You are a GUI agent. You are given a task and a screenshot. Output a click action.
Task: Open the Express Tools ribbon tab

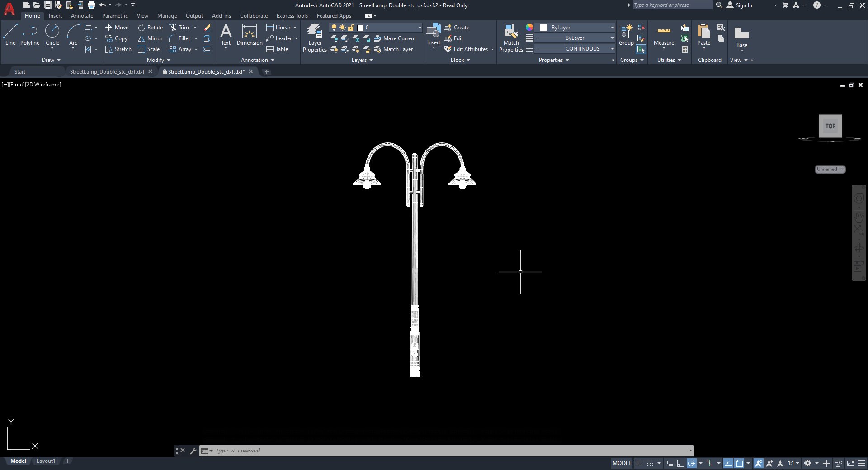(x=292, y=16)
